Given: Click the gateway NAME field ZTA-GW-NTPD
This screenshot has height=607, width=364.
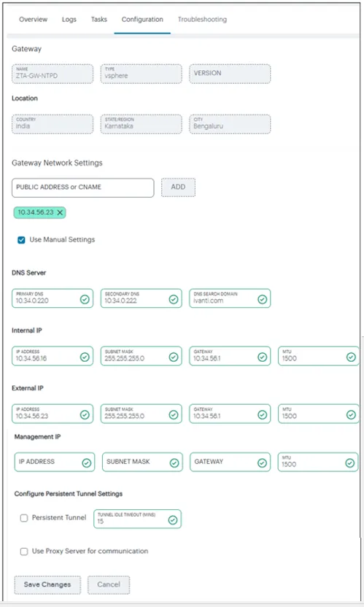Looking at the screenshot, I should coord(53,74).
